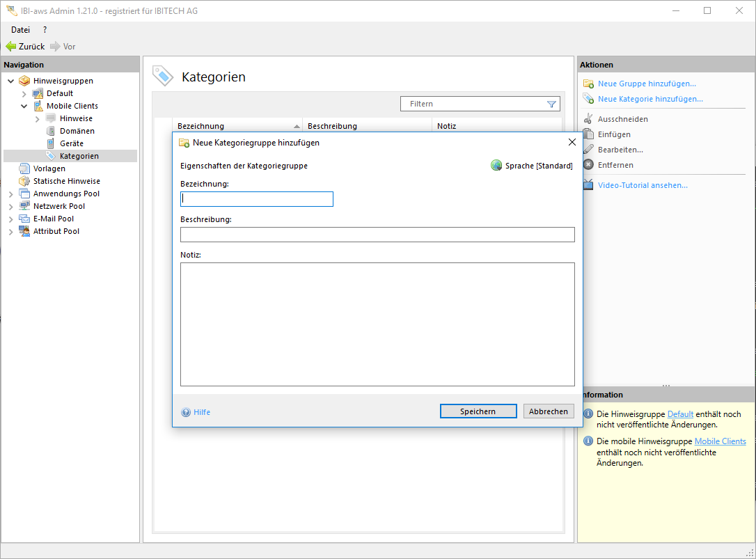
Task: Click the green Zurück arrow icon
Action: click(x=10, y=47)
